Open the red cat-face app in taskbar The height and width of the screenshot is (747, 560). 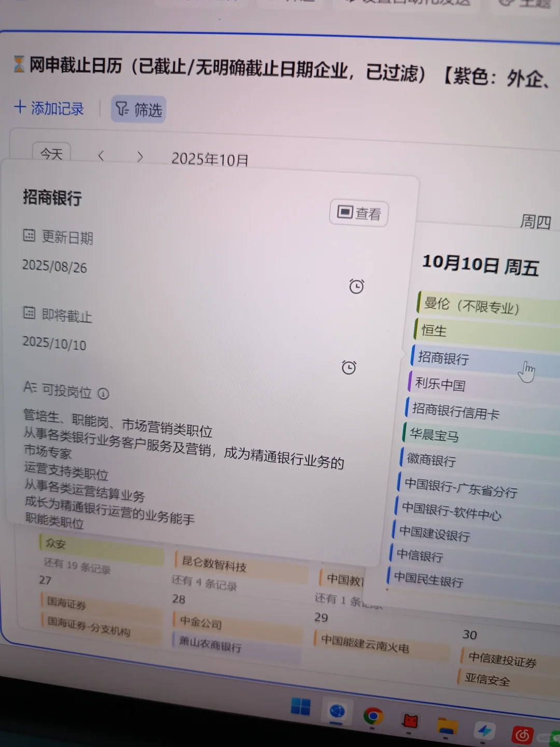[x=411, y=721]
